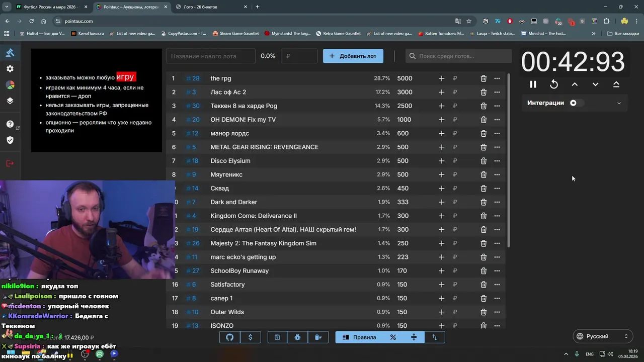Open a new browser tab
This screenshot has height=362, width=644.
(258, 7)
